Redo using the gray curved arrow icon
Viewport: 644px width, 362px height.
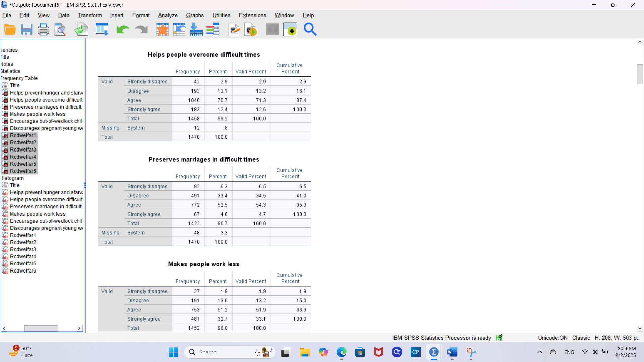coord(141,29)
